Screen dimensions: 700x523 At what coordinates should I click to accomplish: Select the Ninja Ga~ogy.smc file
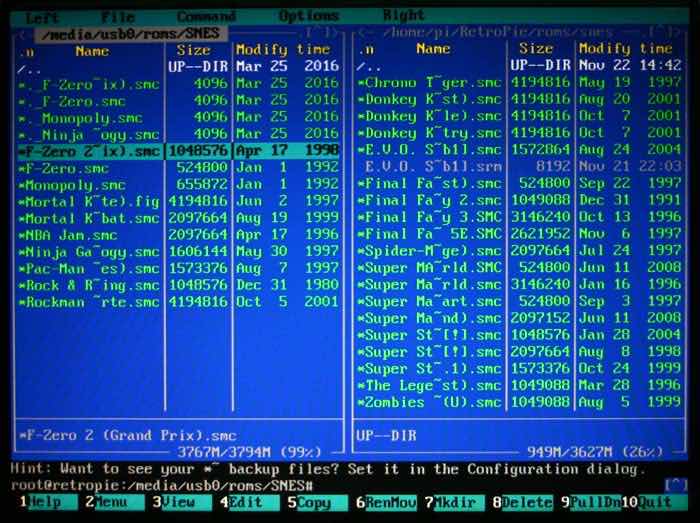(x=179, y=252)
